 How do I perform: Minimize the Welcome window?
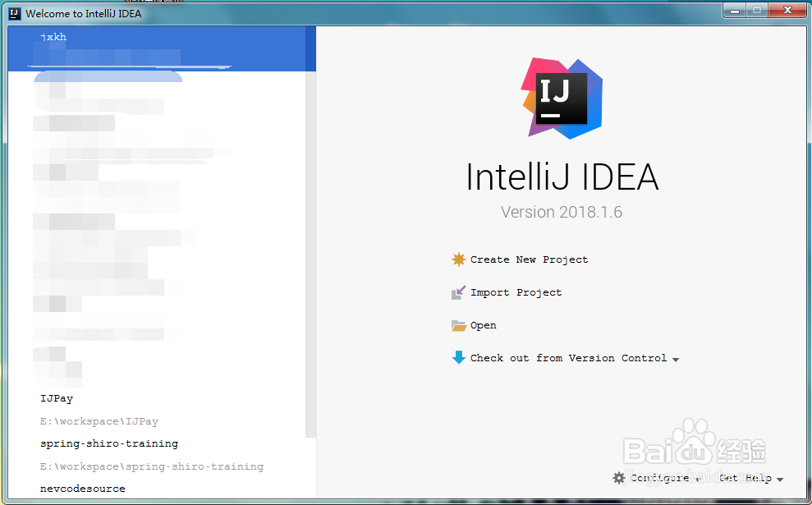pyautogui.click(x=734, y=11)
